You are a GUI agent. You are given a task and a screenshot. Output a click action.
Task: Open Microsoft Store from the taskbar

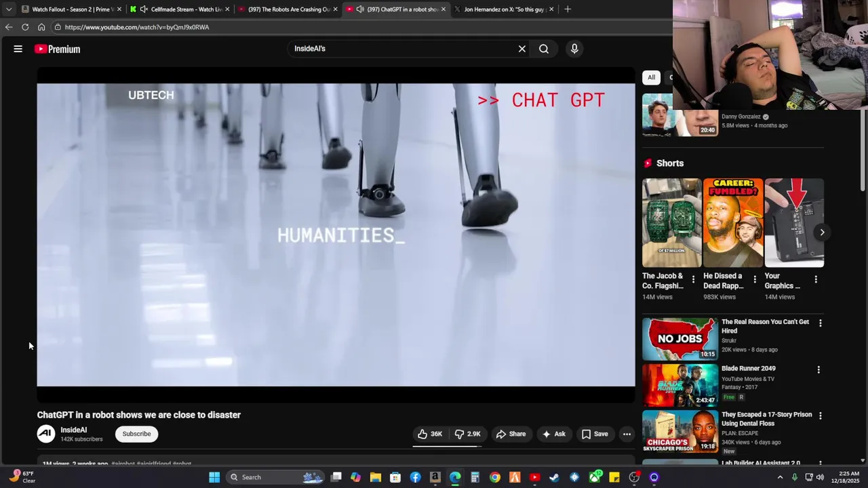(x=395, y=477)
